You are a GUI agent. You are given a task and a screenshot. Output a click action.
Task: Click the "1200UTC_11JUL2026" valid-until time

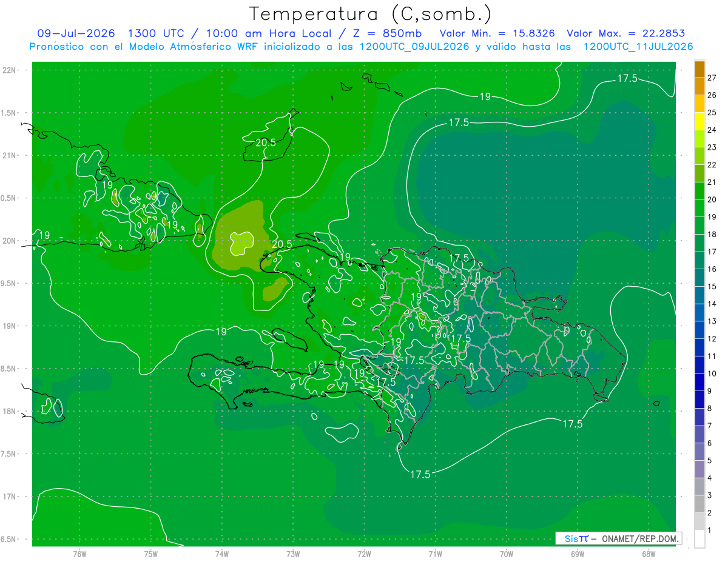pos(638,47)
